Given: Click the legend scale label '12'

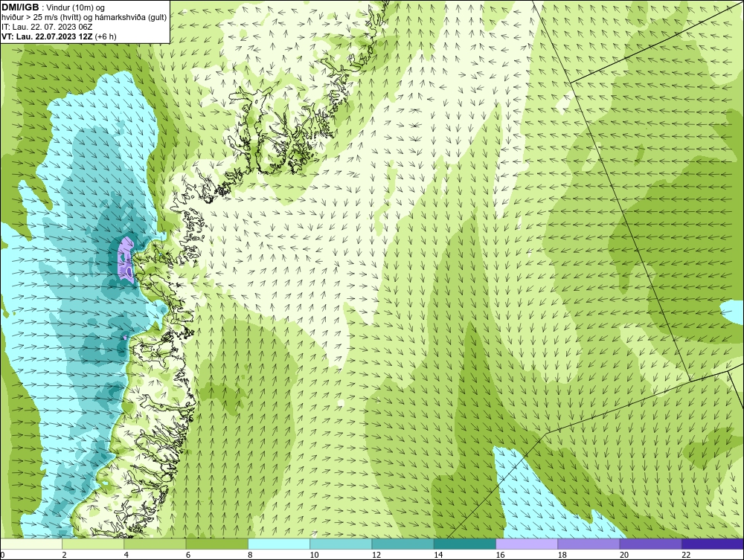Looking at the screenshot, I should point(376,556).
